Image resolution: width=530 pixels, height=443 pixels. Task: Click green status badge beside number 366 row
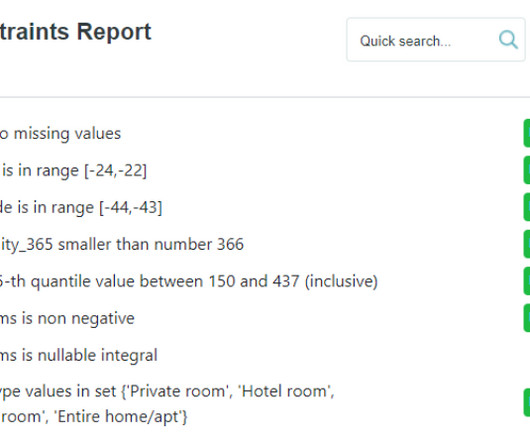point(527,244)
